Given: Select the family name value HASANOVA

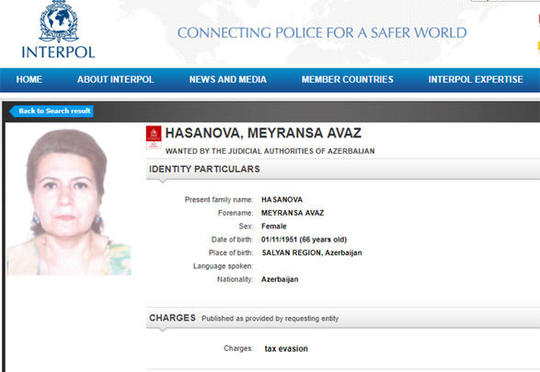Looking at the screenshot, I should click(x=282, y=200).
